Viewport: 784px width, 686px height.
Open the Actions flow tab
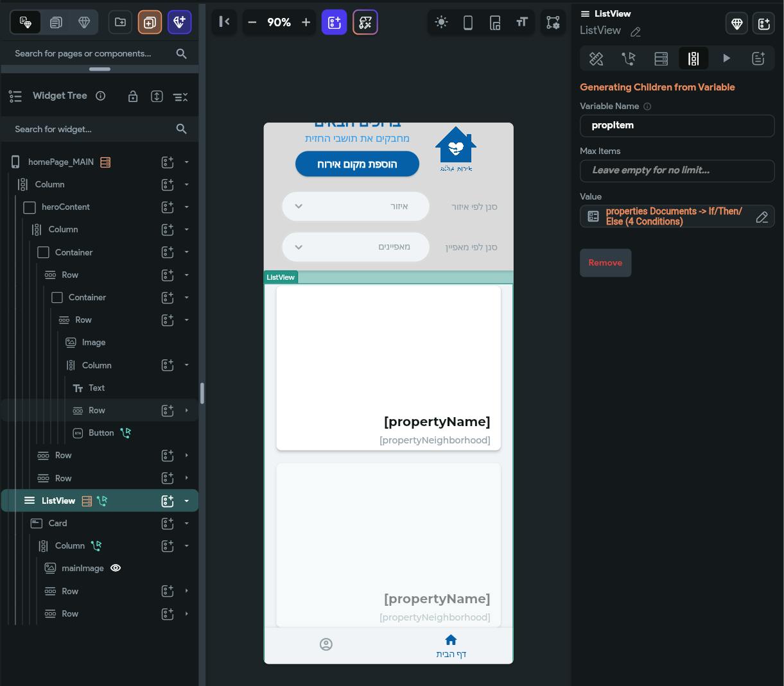click(629, 58)
